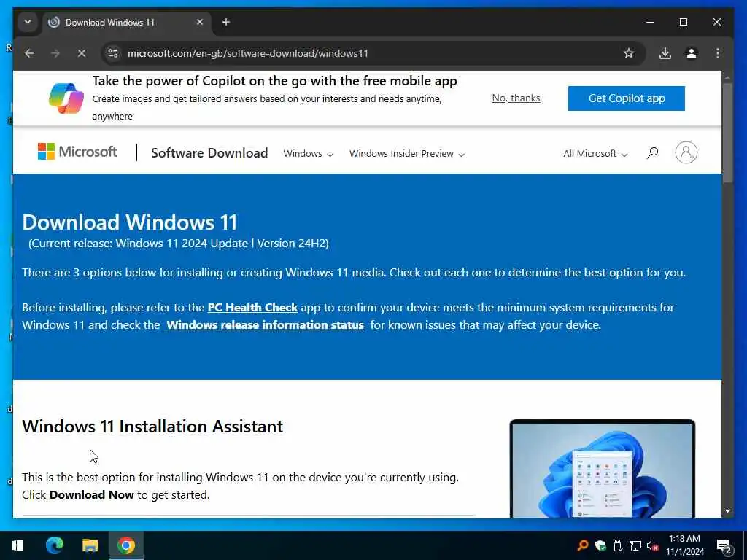This screenshot has width=747, height=560.
Task: Click the Download Windows 11 heading
Action: 130,222
